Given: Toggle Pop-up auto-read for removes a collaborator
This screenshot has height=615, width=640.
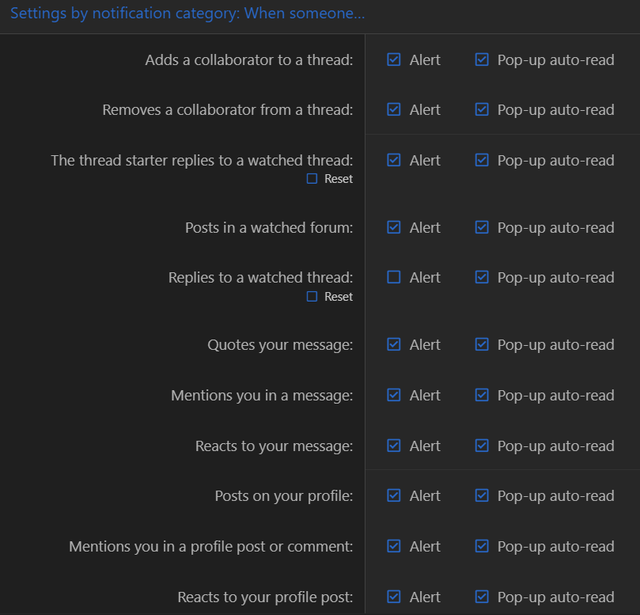Looking at the screenshot, I should [x=482, y=110].
